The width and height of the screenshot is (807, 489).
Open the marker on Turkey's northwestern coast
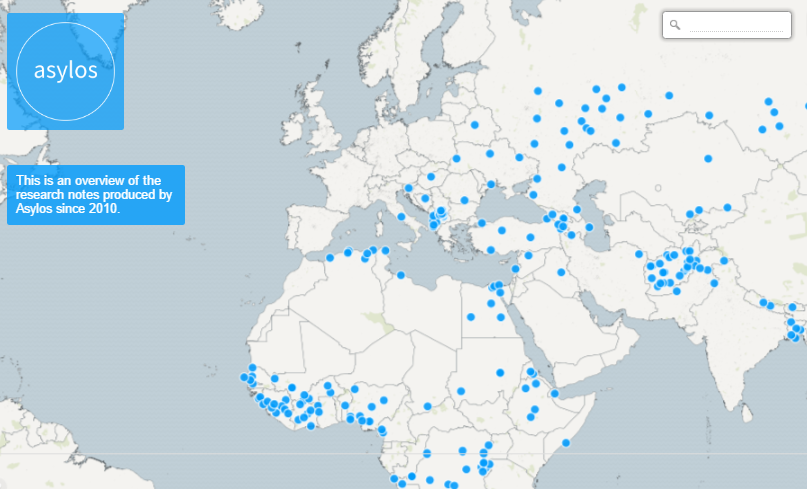click(x=481, y=223)
